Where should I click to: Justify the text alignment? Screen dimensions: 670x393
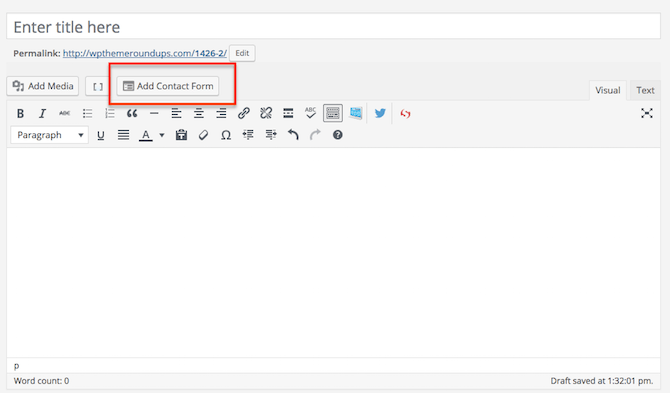pos(123,135)
